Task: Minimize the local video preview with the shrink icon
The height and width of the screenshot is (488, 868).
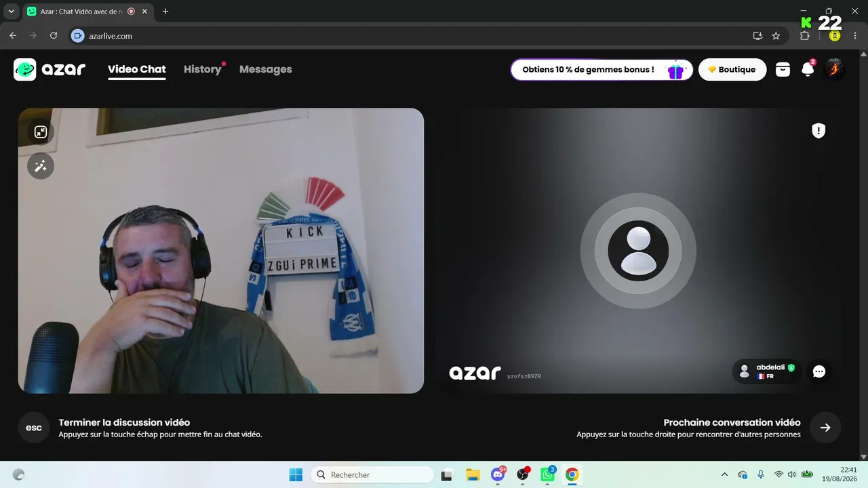Action: [x=41, y=131]
